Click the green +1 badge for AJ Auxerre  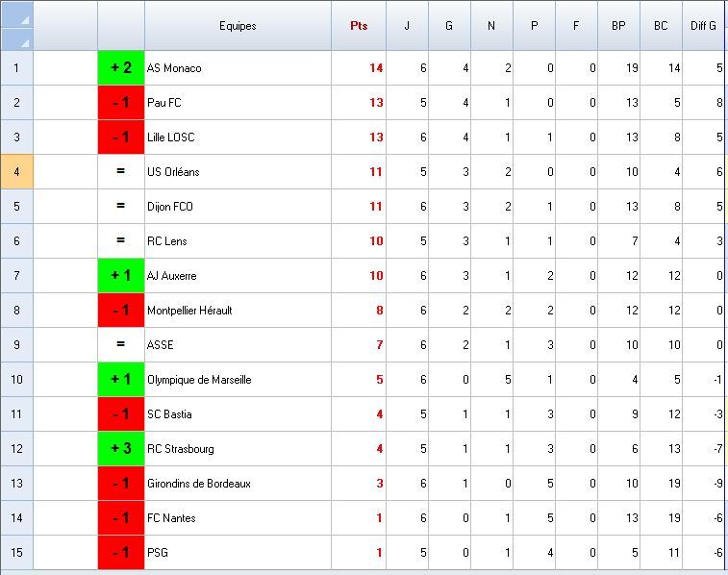[x=121, y=276]
